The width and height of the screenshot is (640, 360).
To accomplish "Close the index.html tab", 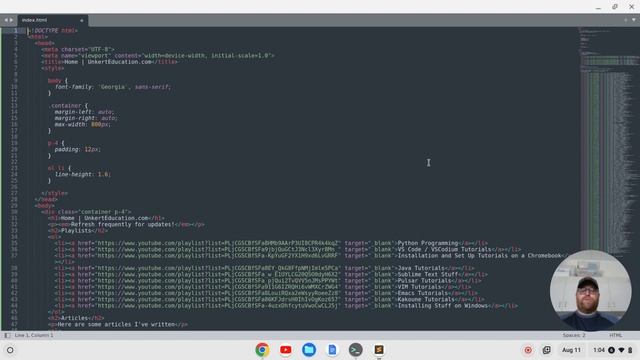I will (x=82, y=20).
